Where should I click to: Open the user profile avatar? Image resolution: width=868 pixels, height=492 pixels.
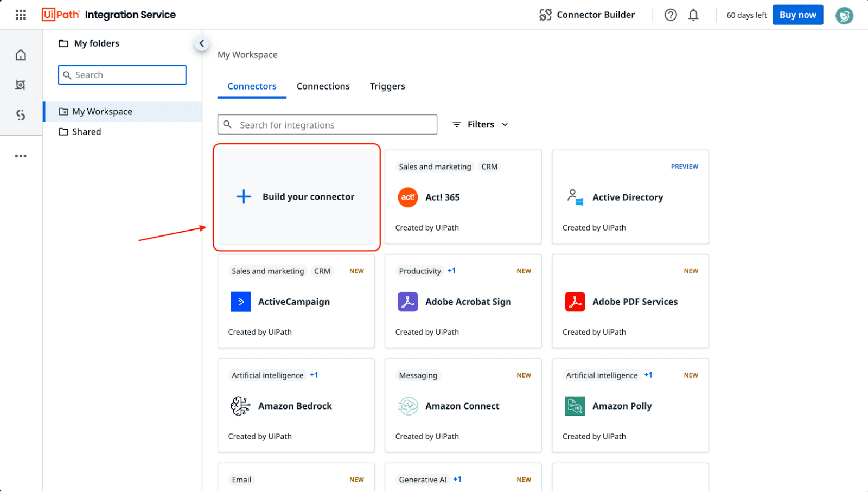pyautogui.click(x=844, y=15)
